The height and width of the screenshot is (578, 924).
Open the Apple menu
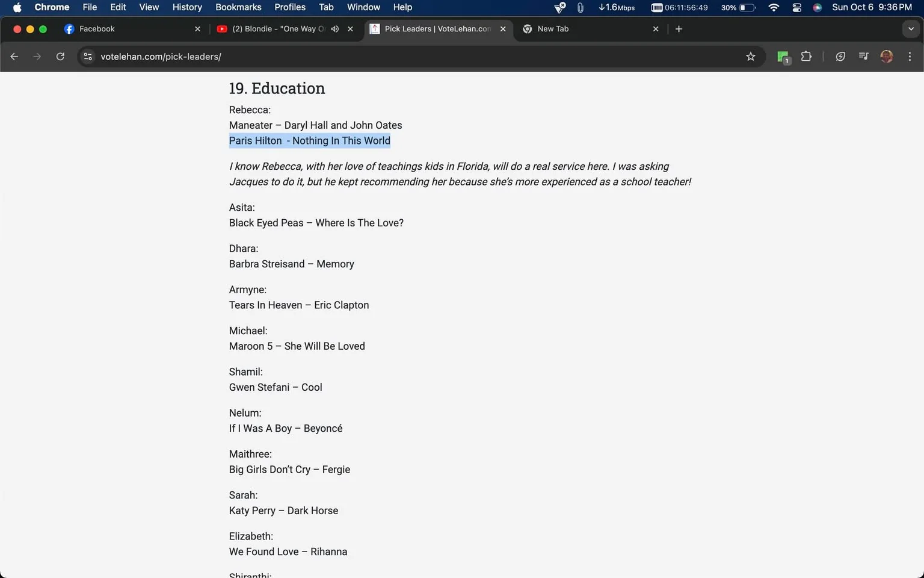click(x=17, y=7)
